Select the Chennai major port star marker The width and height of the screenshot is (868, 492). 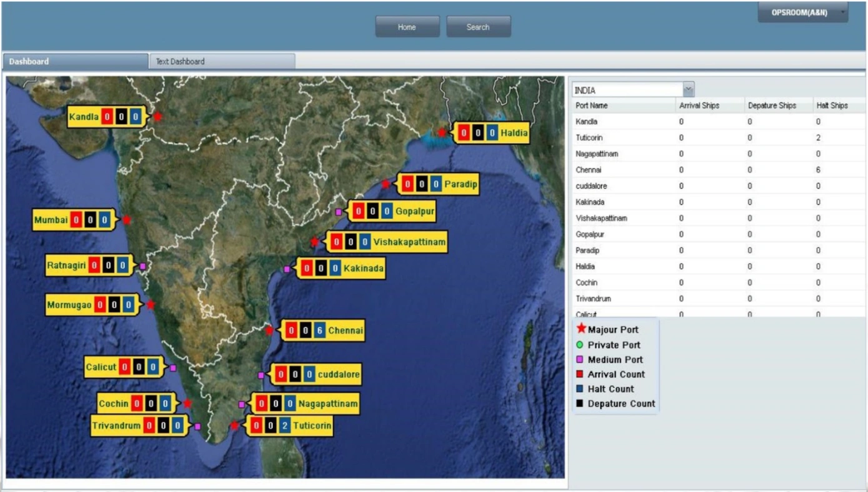coord(267,330)
